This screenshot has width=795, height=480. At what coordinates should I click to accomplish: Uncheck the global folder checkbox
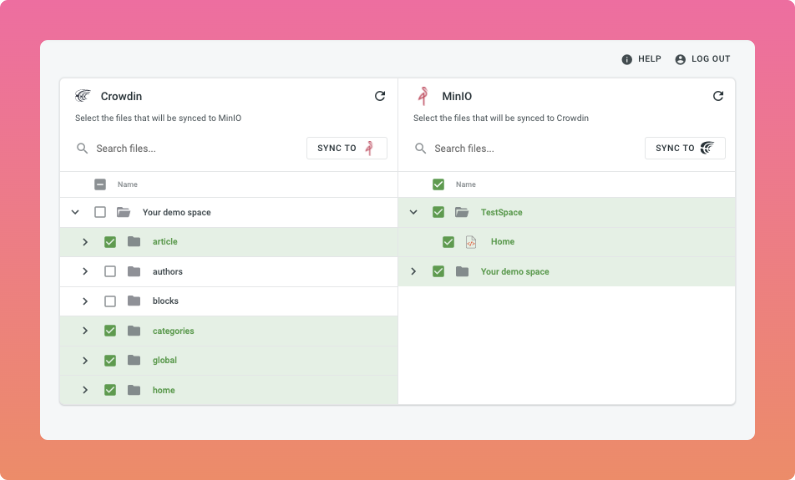click(x=110, y=360)
